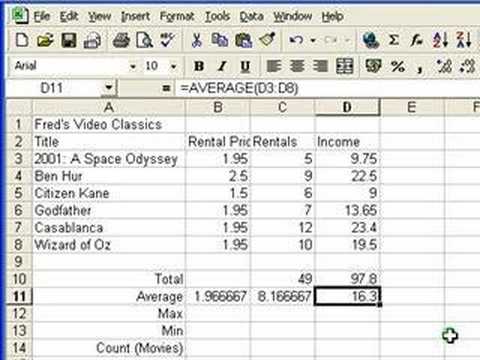This screenshot has height=360, width=480.
Task: Open the Name Box D11 dropdown arrow
Action: pos(109,88)
